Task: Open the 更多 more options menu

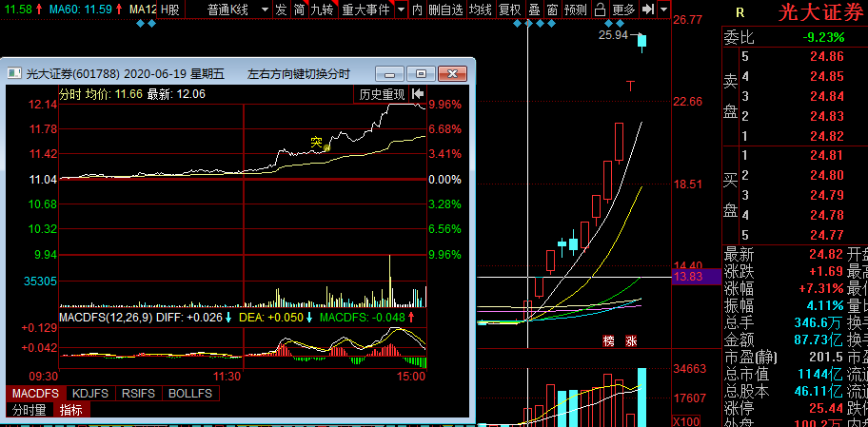Action: coord(624,10)
